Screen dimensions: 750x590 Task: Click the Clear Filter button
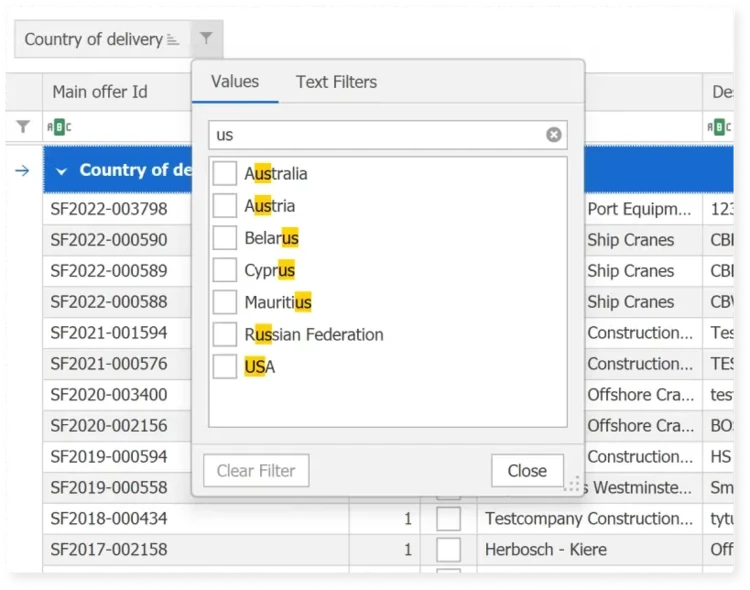pos(256,471)
